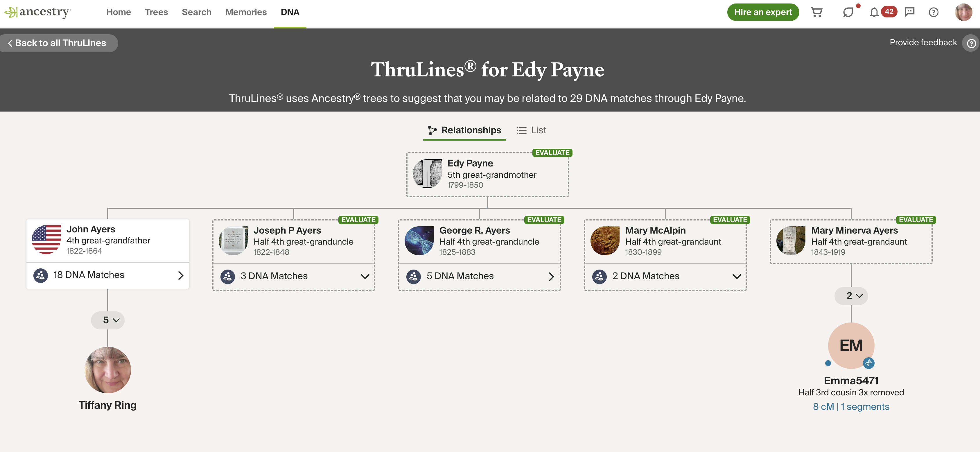
Task: Click Emma5471 DNA badge icon
Action: point(868,363)
